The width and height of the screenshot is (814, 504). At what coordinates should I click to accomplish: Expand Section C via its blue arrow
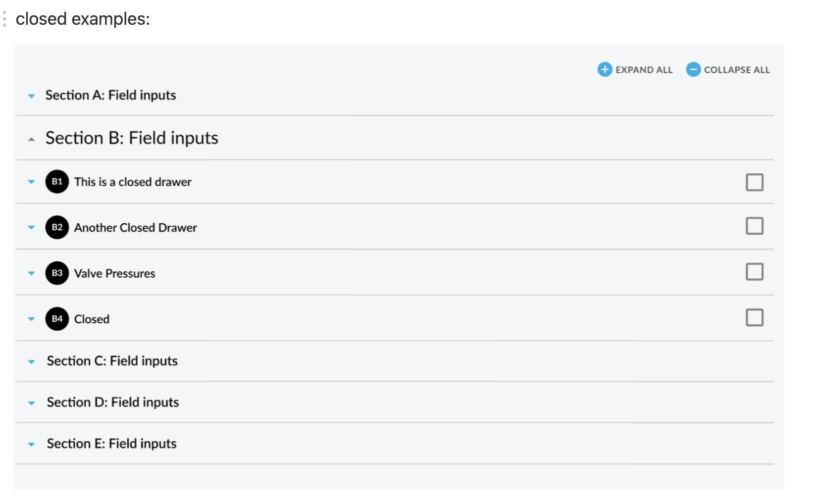(31, 362)
